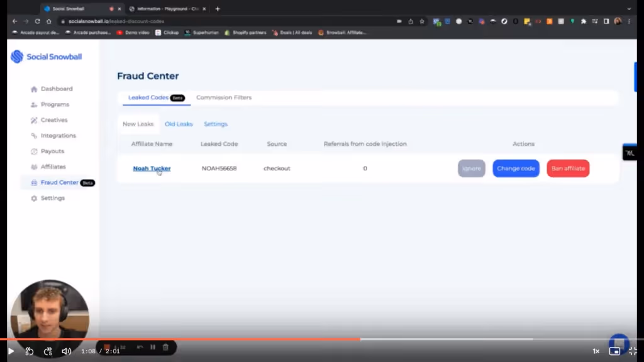Open the Shopify partners bookmark
This screenshot has width=644, height=362.
coord(245,33)
